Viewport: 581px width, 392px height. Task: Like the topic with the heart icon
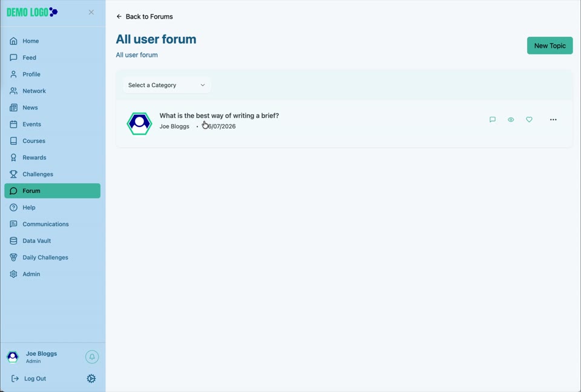(x=529, y=119)
